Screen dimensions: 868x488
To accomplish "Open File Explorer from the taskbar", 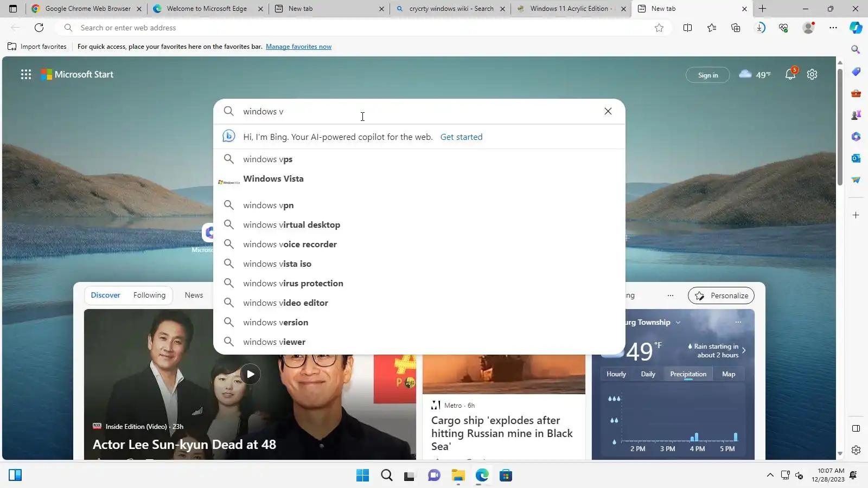I will pos(458,476).
